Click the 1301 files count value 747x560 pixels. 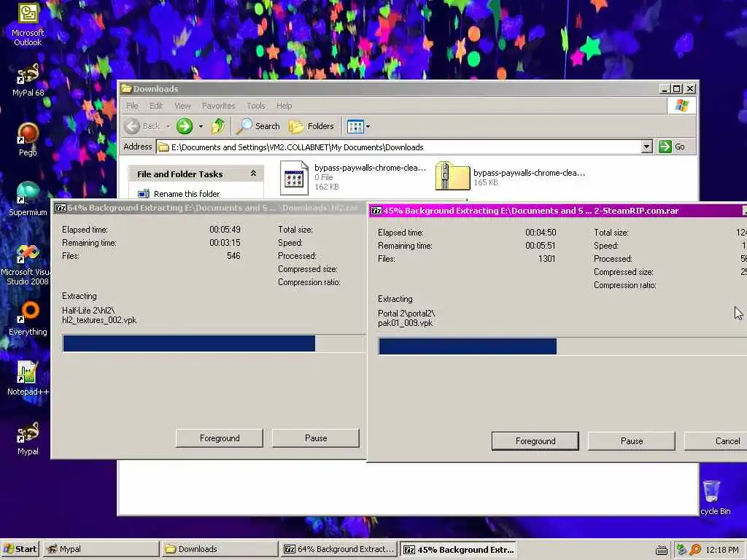(546, 259)
